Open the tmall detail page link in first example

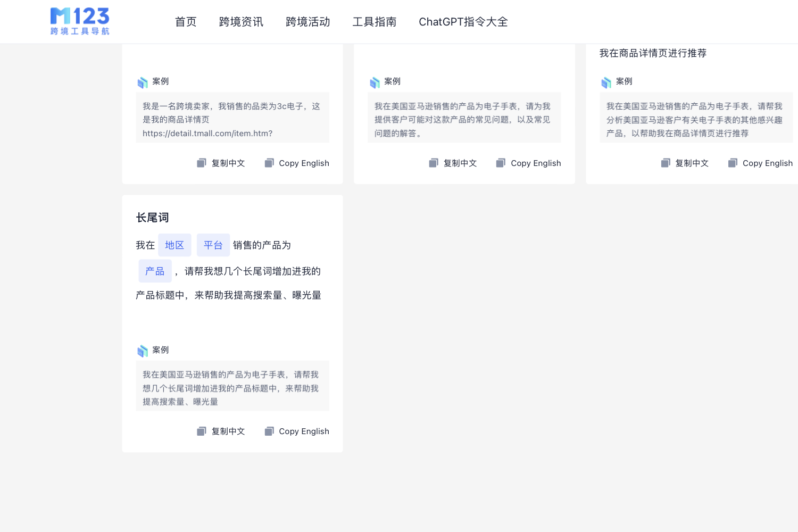[207, 133]
